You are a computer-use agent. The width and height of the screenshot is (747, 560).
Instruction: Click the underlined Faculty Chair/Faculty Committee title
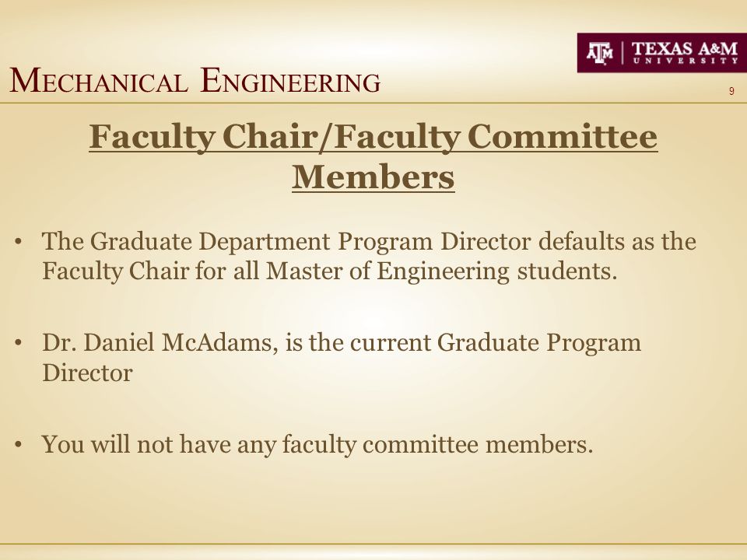(373, 137)
